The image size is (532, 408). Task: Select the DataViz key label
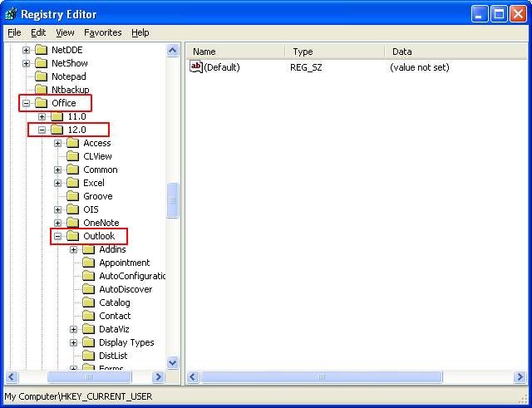pos(114,329)
